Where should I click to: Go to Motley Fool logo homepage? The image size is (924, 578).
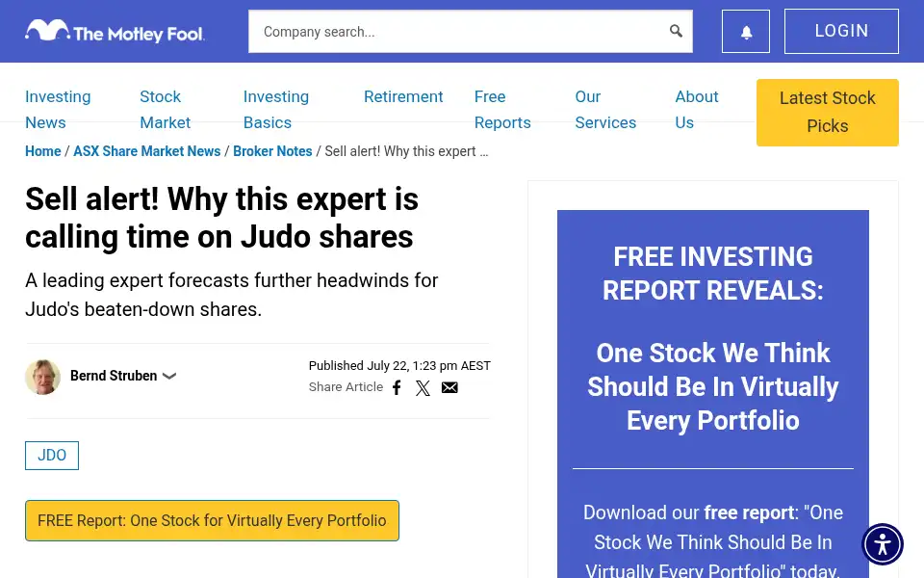(115, 31)
